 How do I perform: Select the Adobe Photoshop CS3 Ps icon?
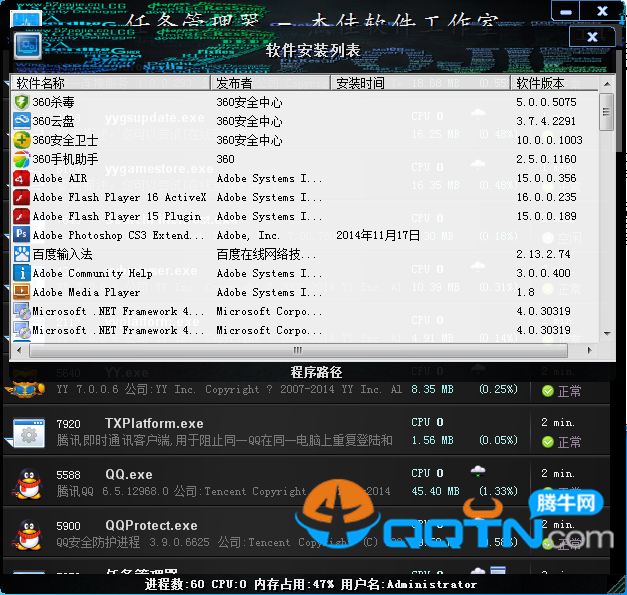[22, 235]
